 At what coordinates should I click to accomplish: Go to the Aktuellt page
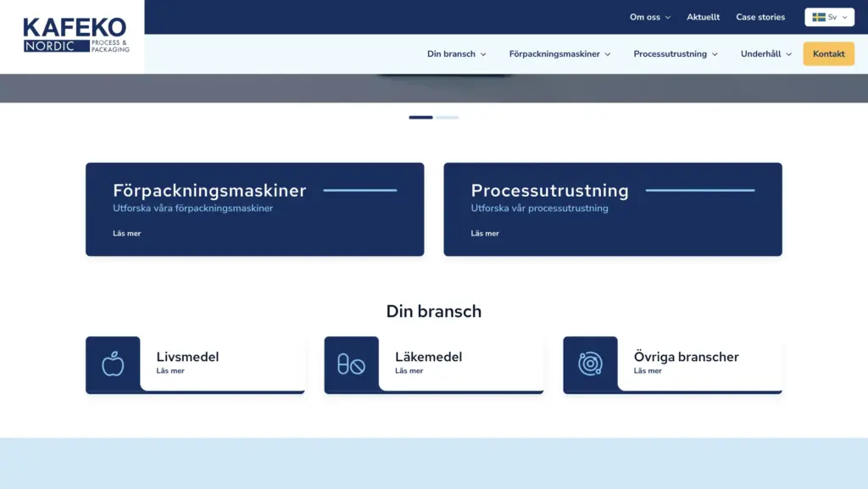click(x=703, y=17)
